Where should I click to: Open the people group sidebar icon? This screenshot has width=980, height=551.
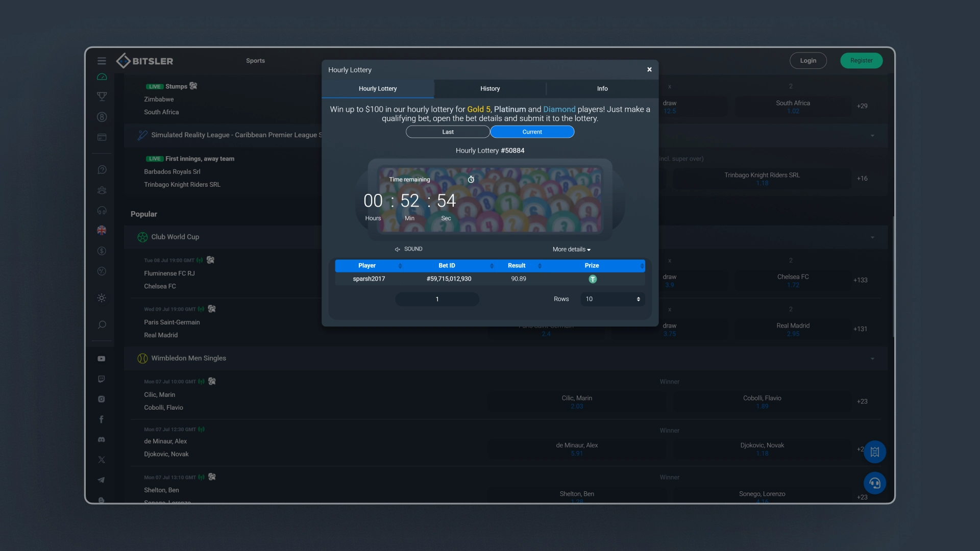[x=102, y=190]
